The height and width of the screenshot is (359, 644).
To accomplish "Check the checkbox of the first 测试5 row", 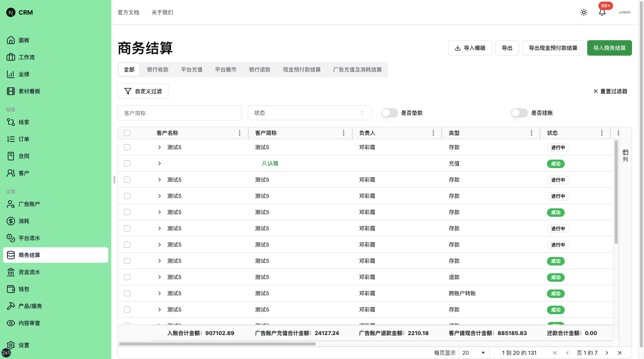I will tap(127, 147).
